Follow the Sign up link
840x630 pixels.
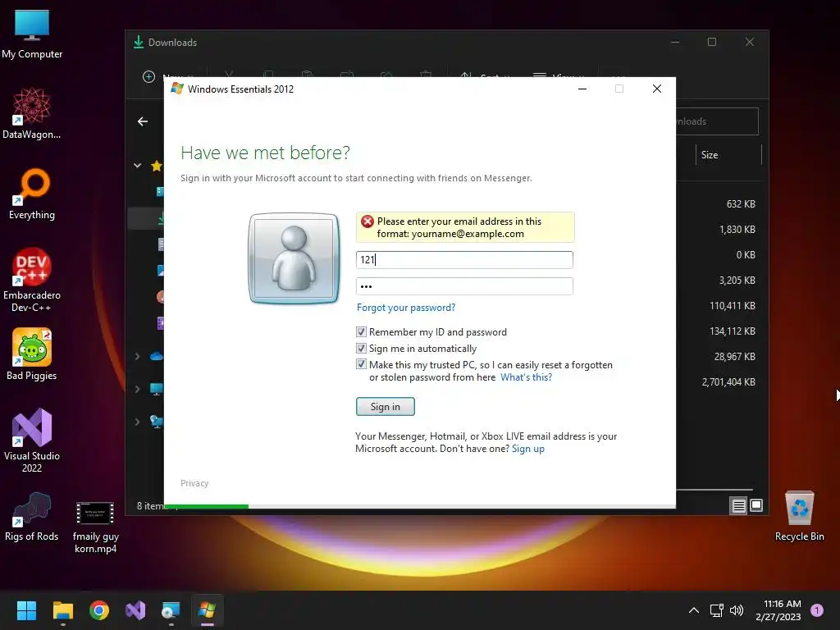(x=528, y=449)
